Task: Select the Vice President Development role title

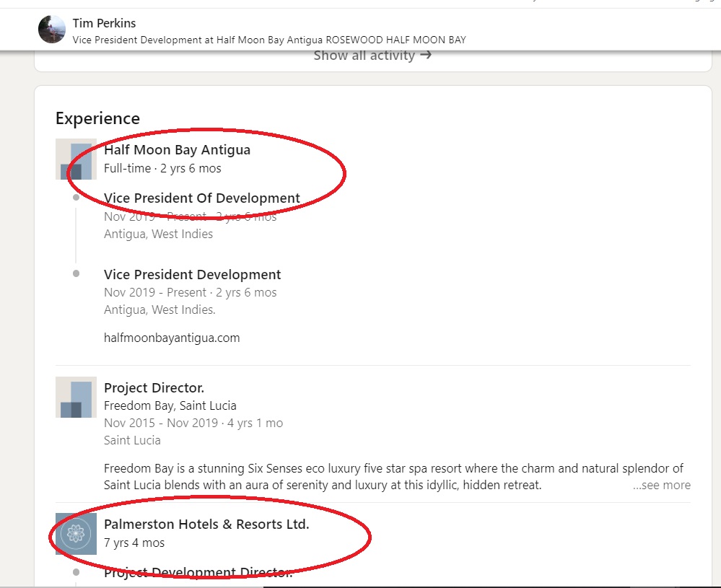Action: pos(192,274)
